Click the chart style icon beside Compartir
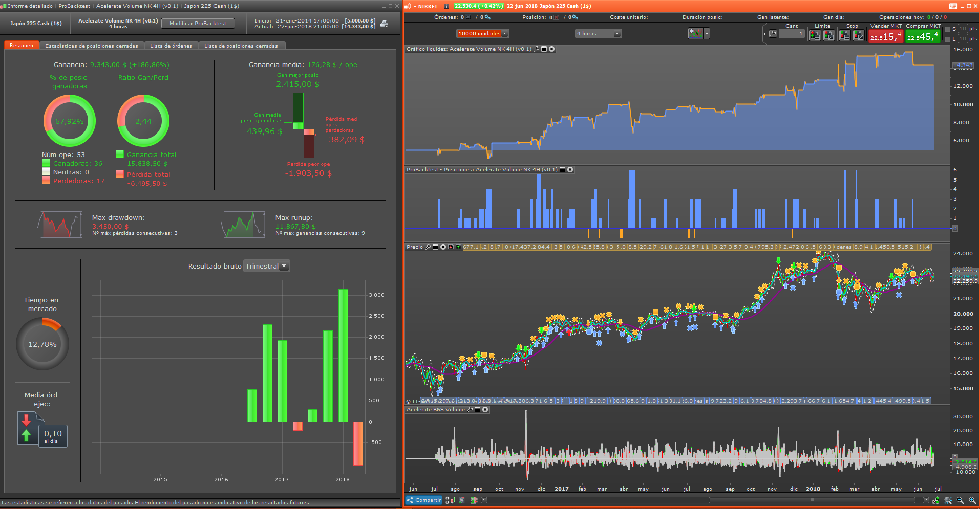 450,500
